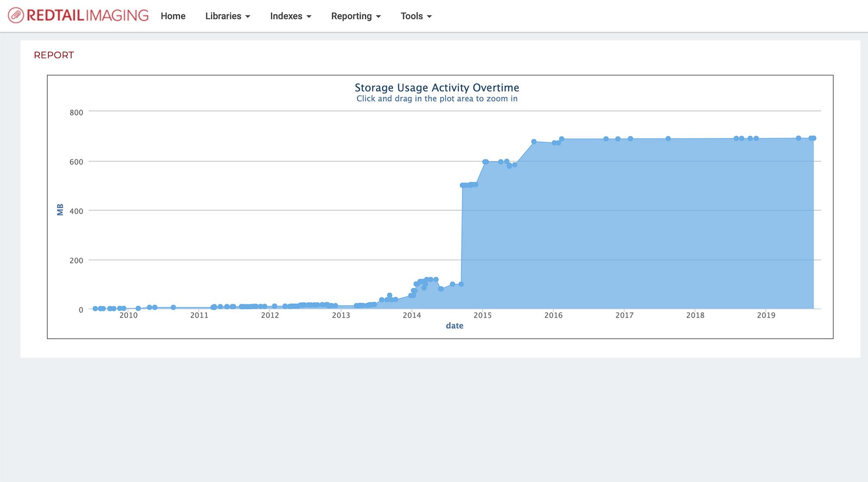Click the 0 y-axis label
Viewport: 868px width, 482px height.
click(x=81, y=310)
